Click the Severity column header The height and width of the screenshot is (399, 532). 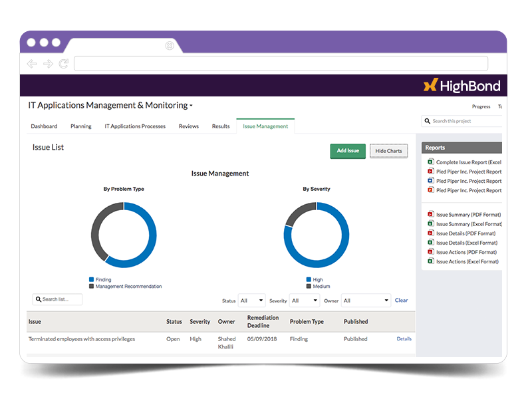200,322
